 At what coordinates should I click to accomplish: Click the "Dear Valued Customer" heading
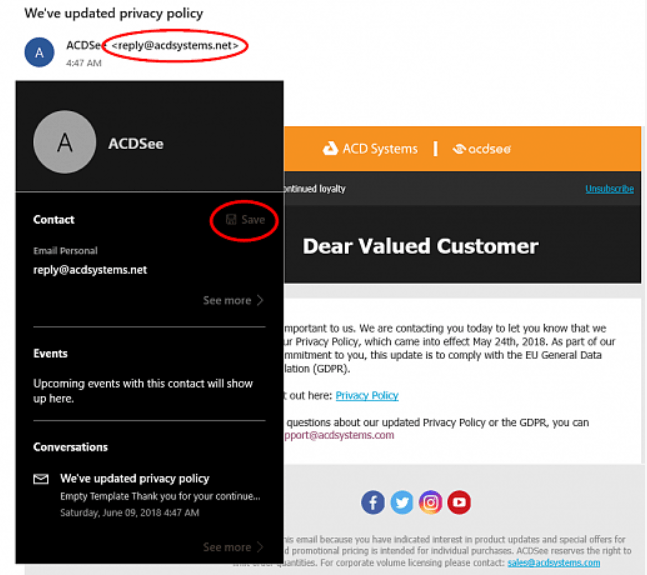coord(420,246)
